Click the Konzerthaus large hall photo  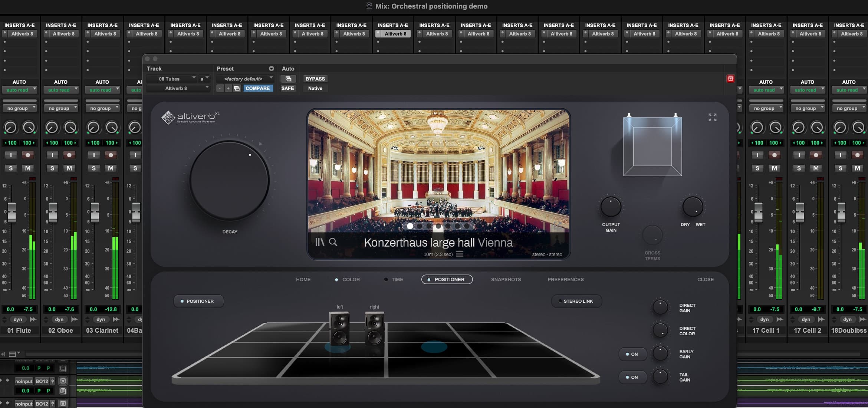(438, 171)
